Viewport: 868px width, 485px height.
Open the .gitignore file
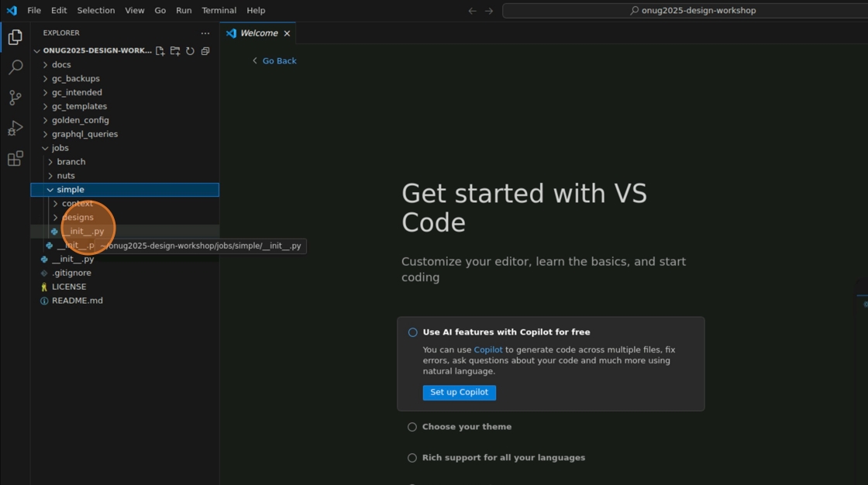tap(125, 273)
